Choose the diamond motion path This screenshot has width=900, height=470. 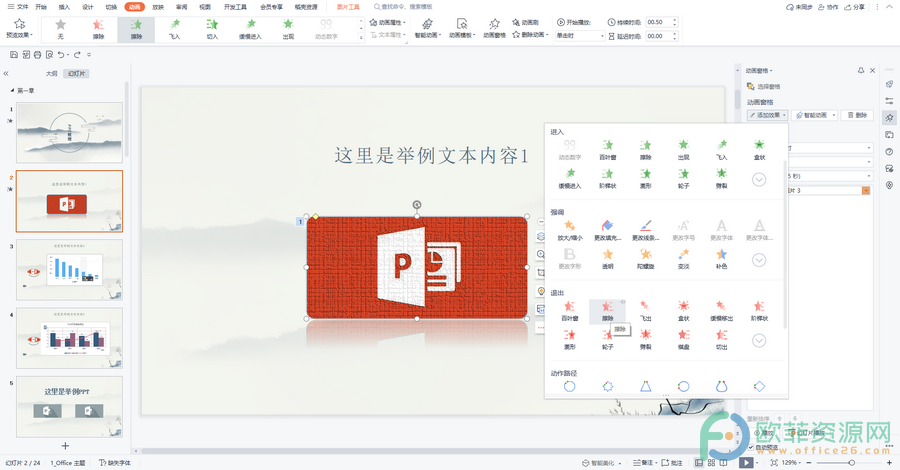pos(759,386)
